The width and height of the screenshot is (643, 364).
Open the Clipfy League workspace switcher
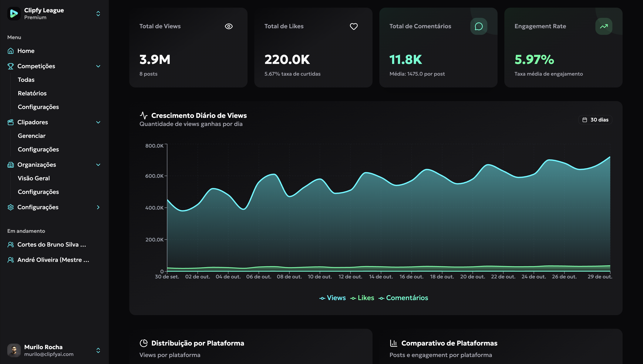tap(98, 14)
